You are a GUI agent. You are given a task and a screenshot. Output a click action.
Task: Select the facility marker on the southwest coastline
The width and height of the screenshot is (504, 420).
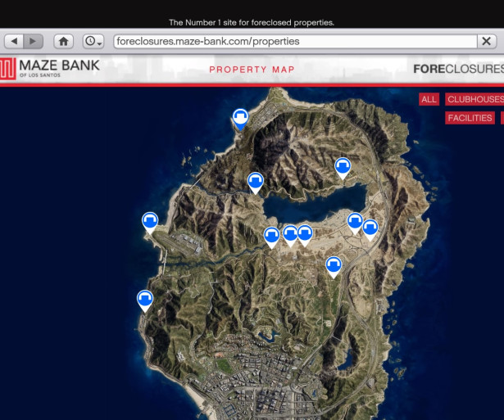point(145,300)
